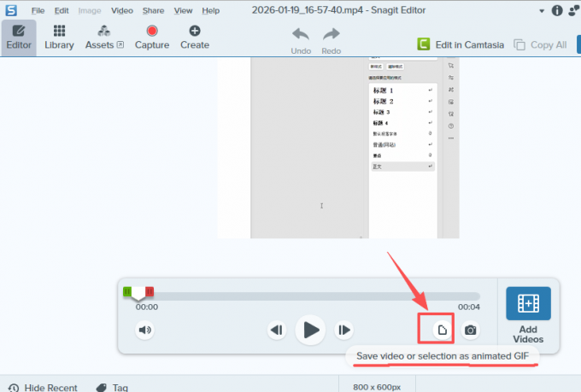
Task: Open the Share menu
Action: [154, 11]
